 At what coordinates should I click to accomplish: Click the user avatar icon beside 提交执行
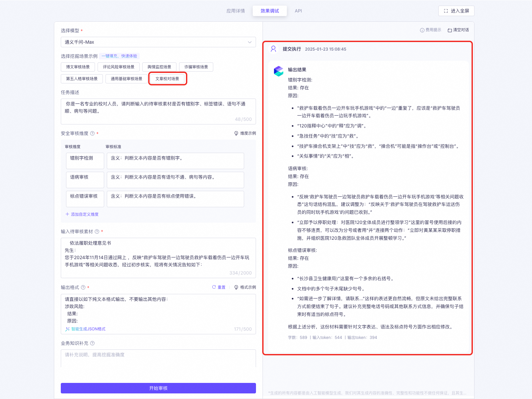click(273, 49)
